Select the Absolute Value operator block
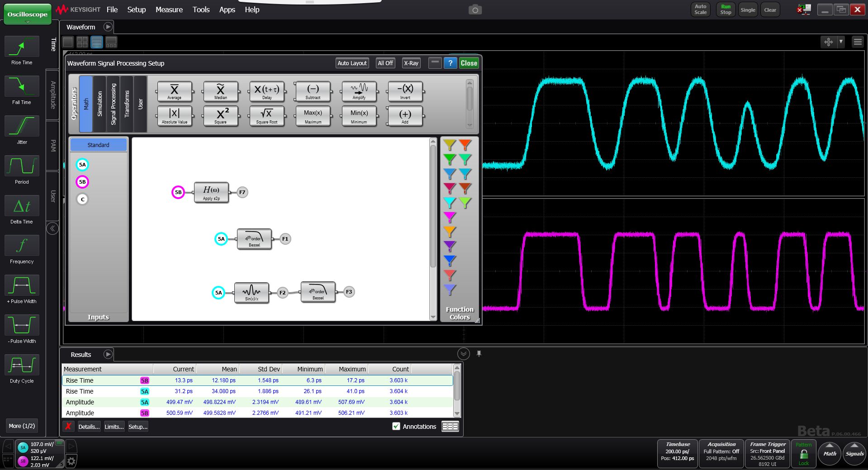 click(174, 116)
